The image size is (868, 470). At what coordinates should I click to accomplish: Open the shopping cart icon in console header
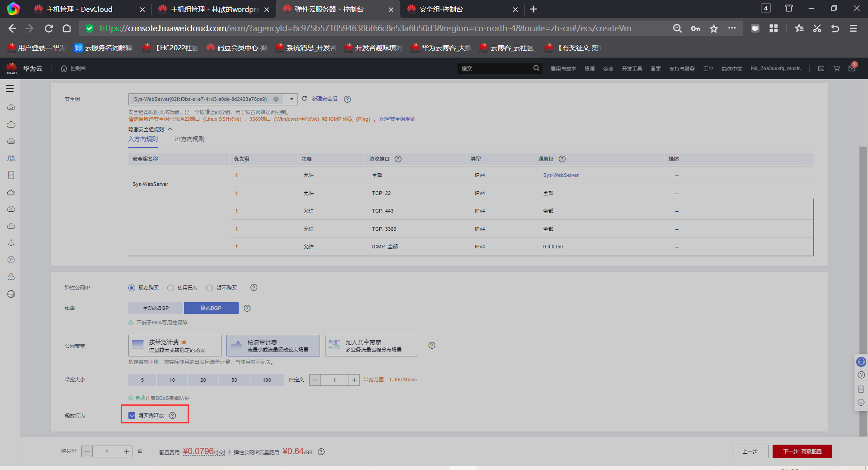pyautogui.click(x=836, y=68)
